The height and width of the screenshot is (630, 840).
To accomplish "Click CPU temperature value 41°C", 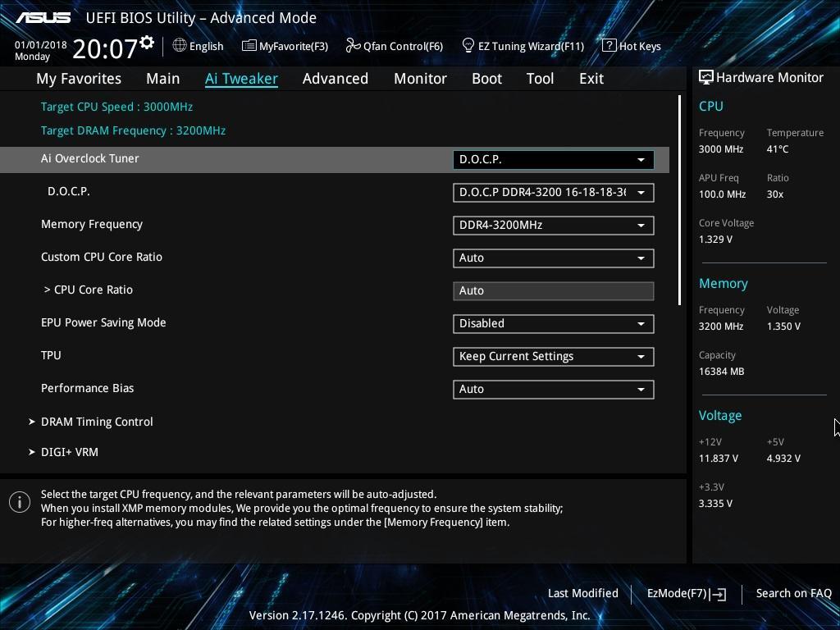I will (778, 149).
